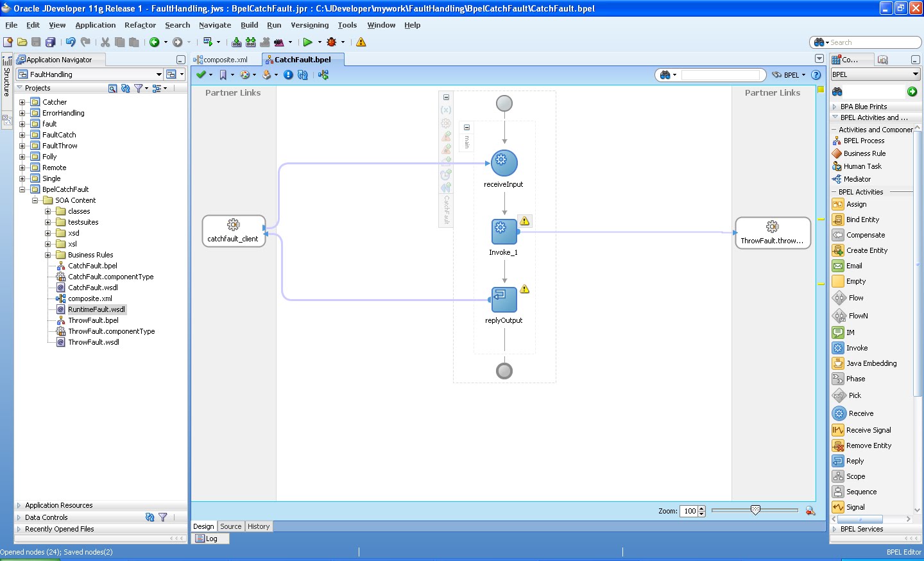Image resolution: width=924 pixels, height=561 pixels.
Task: Run the project using the green Run icon
Action: (308, 42)
